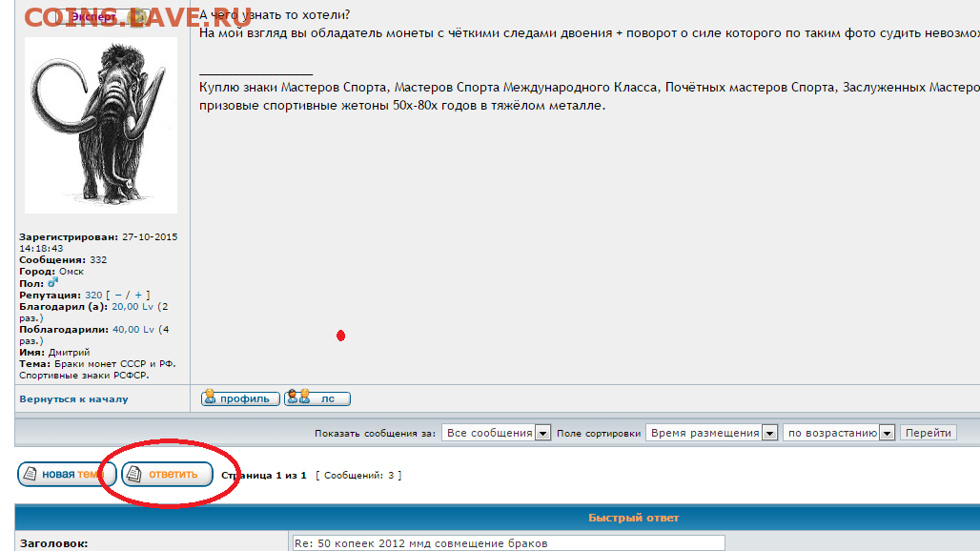Click the Поле сортировки label
The width and height of the screenshot is (980, 551).
click(599, 433)
